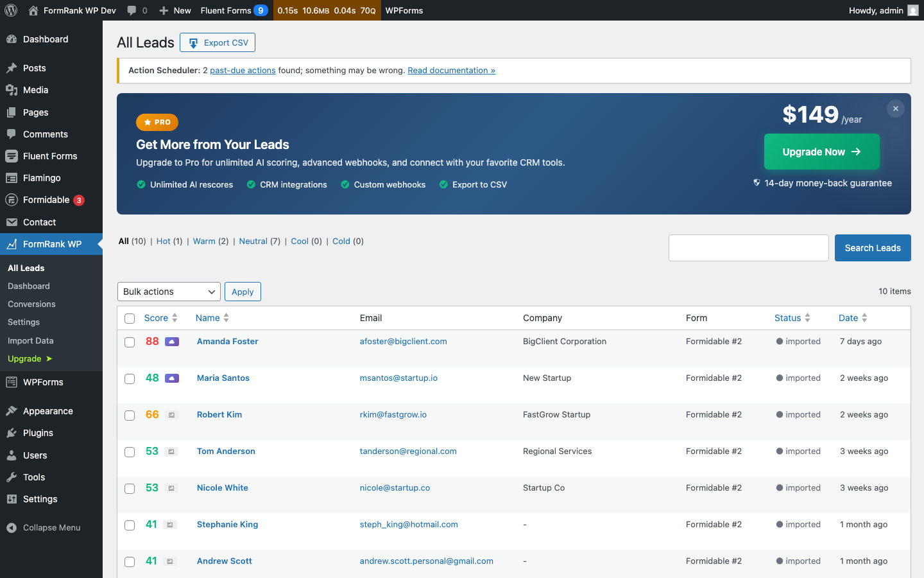Image resolution: width=924 pixels, height=578 pixels.
Task: Click the Fluent Forms sidebar icon
Action: click(13, 156)
